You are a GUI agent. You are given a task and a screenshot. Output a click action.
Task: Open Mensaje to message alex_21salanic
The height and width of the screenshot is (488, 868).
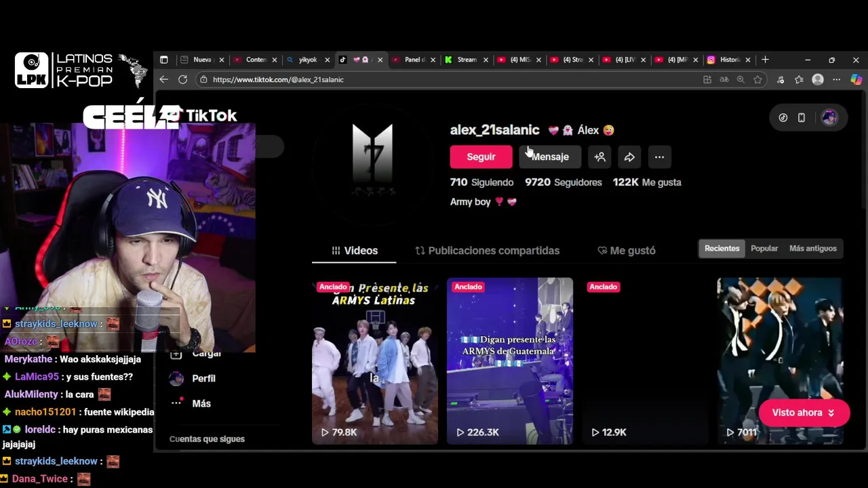coord(550,157)
